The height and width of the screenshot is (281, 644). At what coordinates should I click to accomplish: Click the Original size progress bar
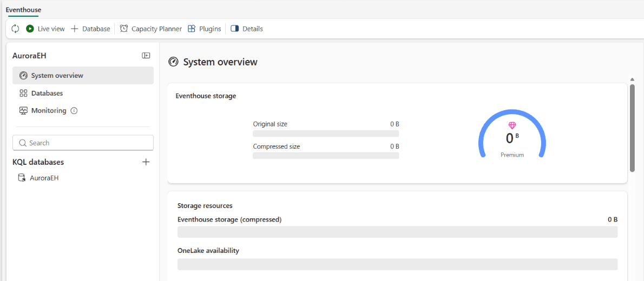[326, 133]
